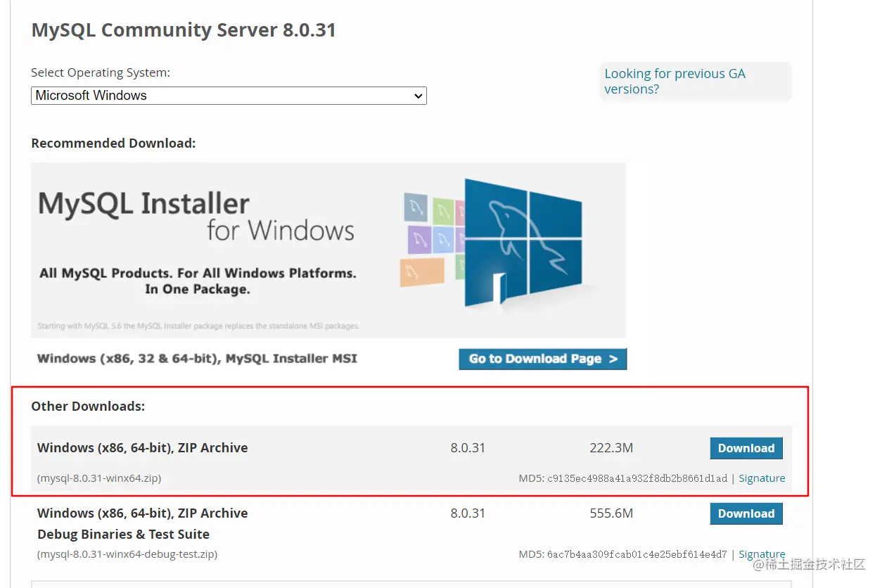This screenshot has height=588, width=882.
Task: Select MD5 hash c9135ec4988a41a932f8db2b8661d1ad
Action: (637, 478)
